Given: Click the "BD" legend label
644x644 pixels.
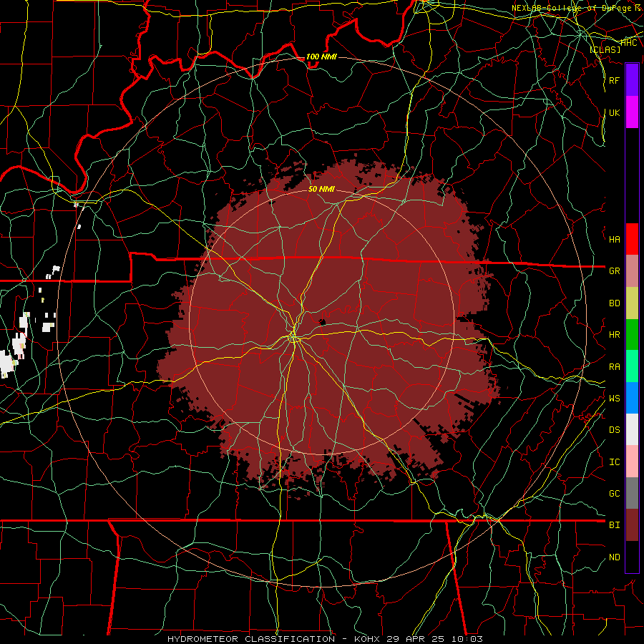Looking at the screenshot, I should tap(614, 303).
